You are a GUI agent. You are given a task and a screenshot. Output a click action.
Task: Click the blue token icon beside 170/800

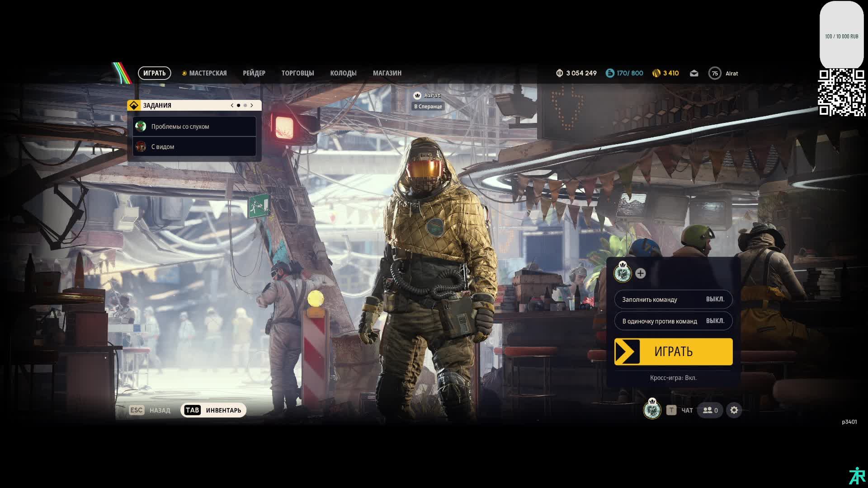610,73
